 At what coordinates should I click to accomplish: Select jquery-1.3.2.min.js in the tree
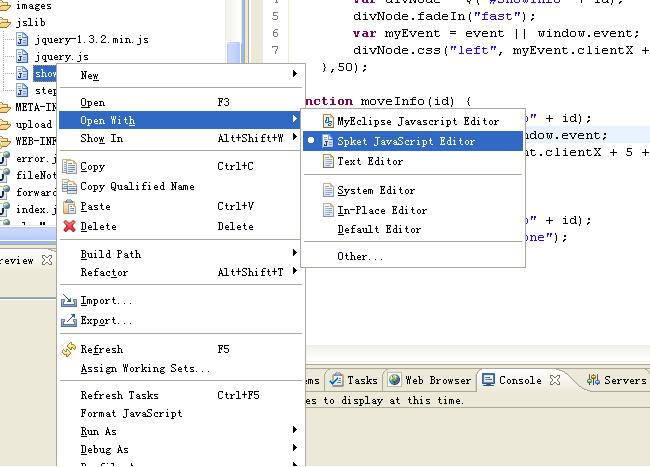(92, 40)
